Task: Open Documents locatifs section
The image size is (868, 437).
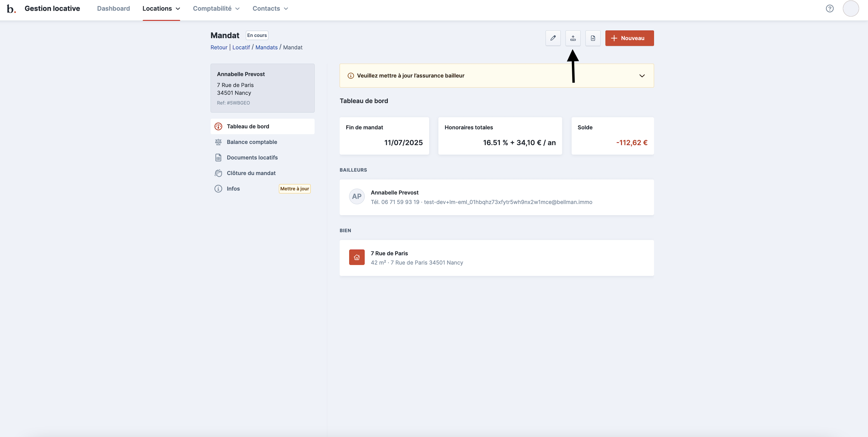Action: click(252, 157)
